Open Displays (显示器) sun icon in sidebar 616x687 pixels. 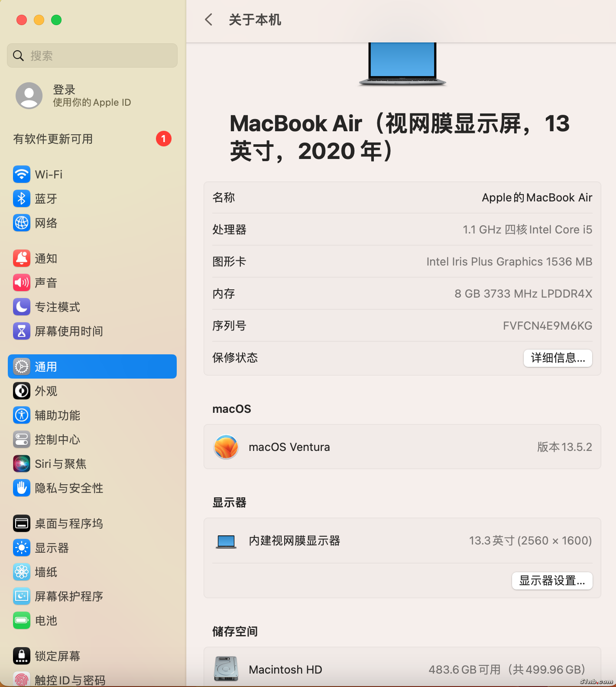22,548
